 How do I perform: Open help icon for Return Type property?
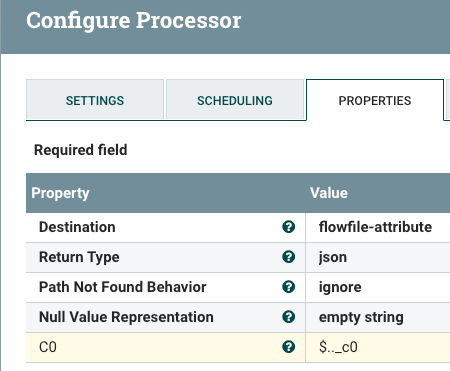(x=288, y=257)
